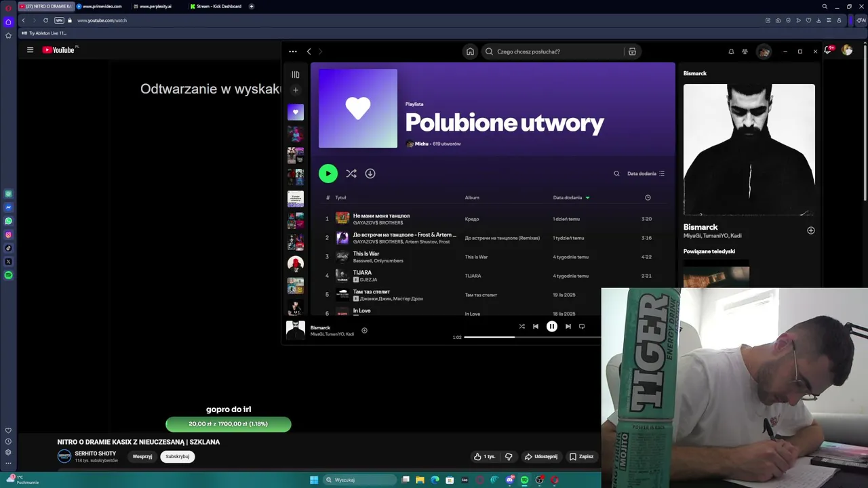The height and width of the screenshot is (488, 868).
Task: Open File Explorer from the taskbar
Action: [420, 480]
